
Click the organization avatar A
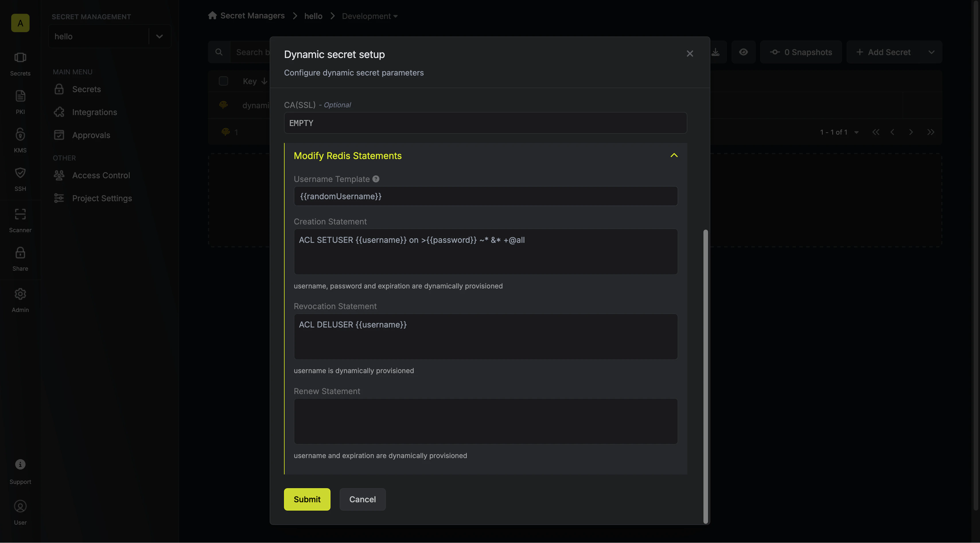(20, 23)
